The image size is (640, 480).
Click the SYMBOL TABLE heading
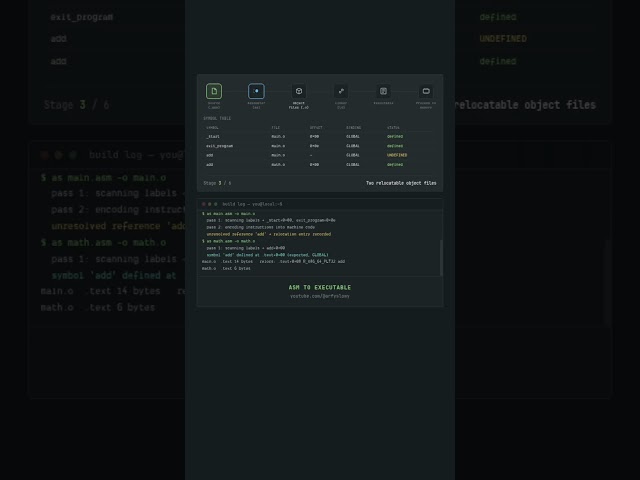click(x=217, y=118)
